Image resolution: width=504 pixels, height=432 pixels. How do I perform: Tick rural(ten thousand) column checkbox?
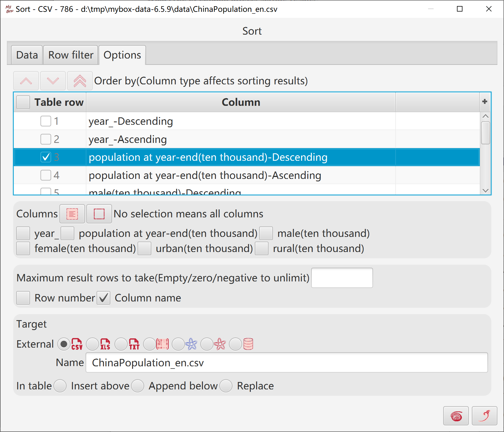(x=262, y=248)
